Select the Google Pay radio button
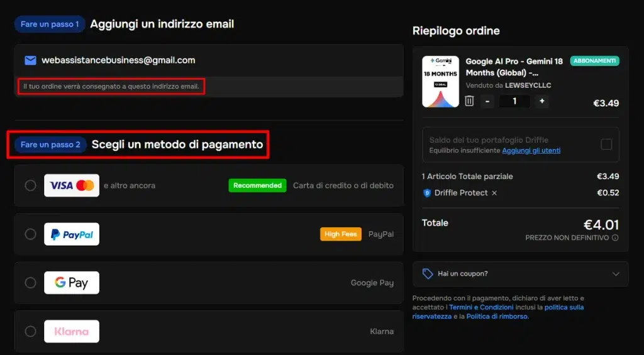The image size is (644, 355). (30, 283)
